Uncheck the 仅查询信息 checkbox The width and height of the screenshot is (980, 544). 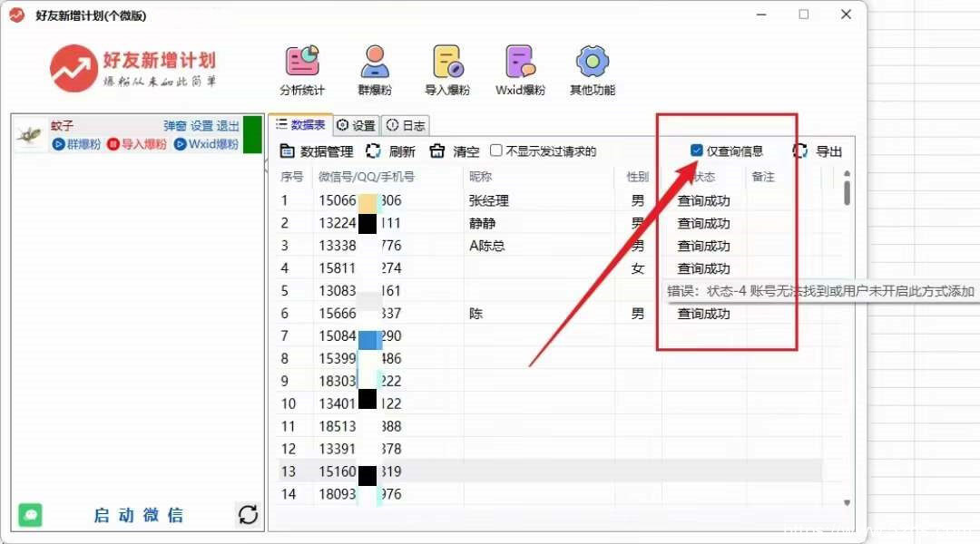click(x=697, y=151)
